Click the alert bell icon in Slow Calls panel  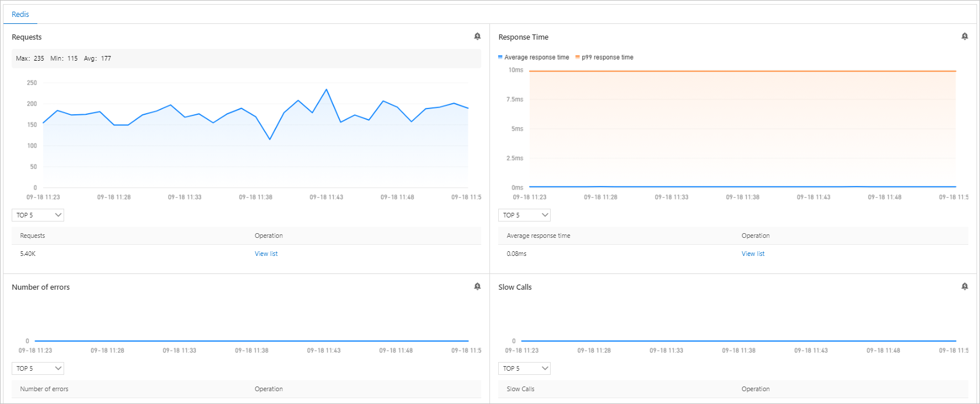[964, 286]
